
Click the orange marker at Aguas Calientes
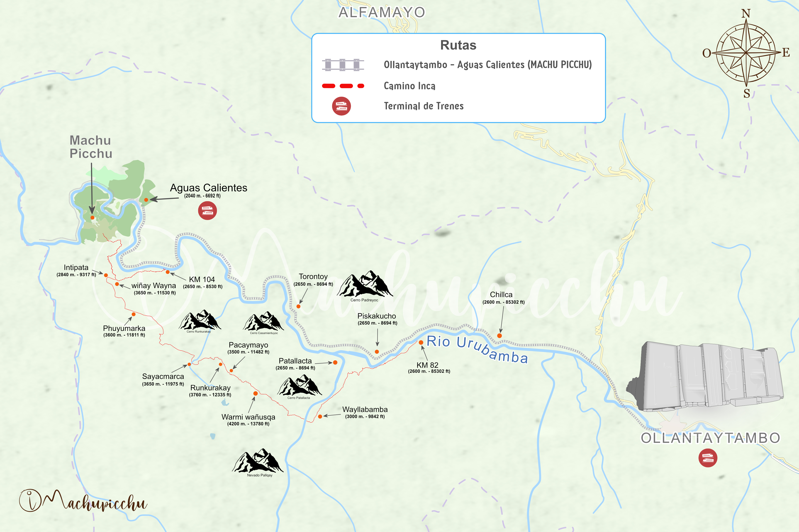point(146,200)
